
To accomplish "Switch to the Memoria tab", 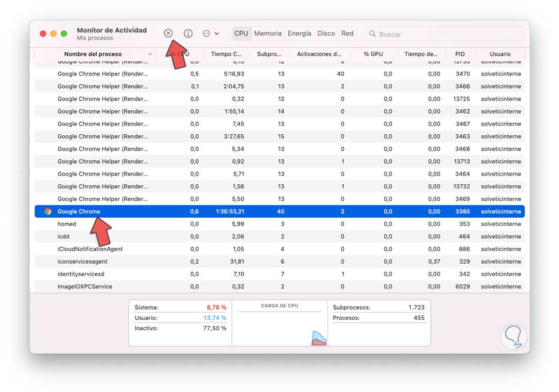I will point(268,33).
